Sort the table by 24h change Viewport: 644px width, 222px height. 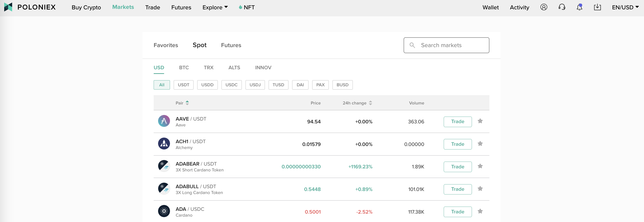click(357, 103)
